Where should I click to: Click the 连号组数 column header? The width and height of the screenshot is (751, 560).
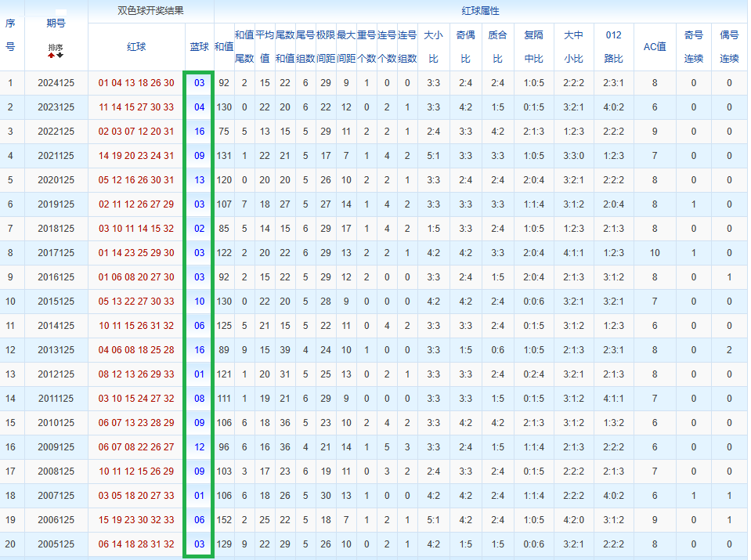407,46
